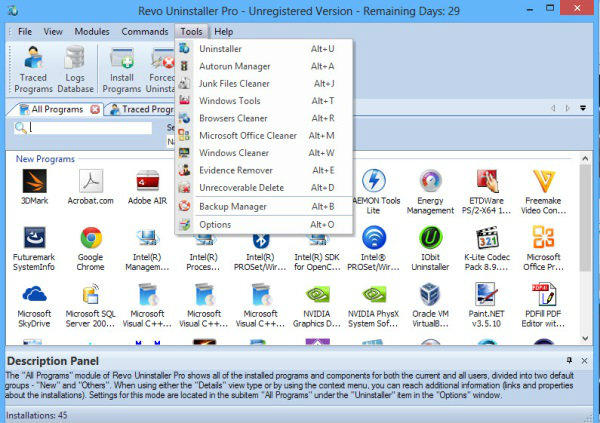The image size is (600, 423).
Task: Click Install Programs toolbar icon
Action: pos(121,69)
